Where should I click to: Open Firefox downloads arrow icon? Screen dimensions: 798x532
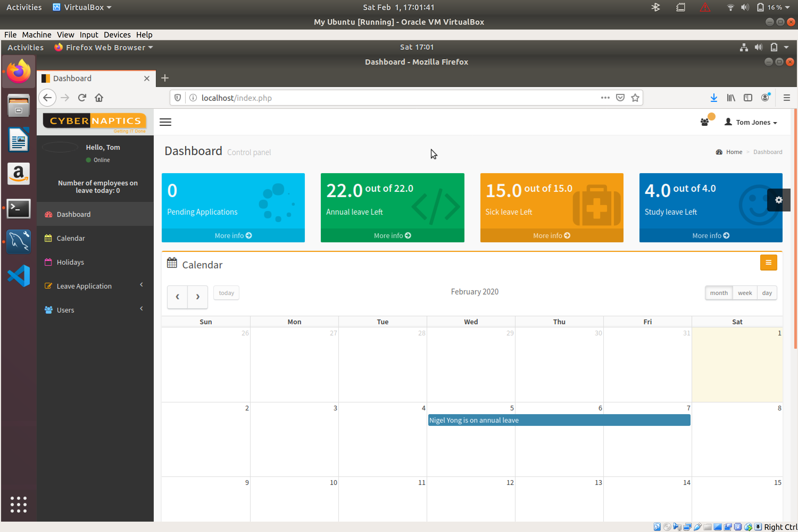point(713,98)
